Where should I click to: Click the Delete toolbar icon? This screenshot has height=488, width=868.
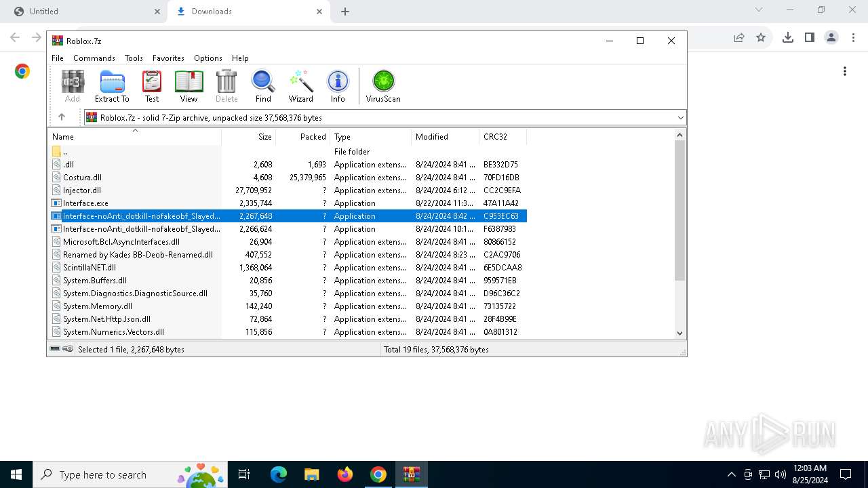pyautogui.click(x=226, y=86)
